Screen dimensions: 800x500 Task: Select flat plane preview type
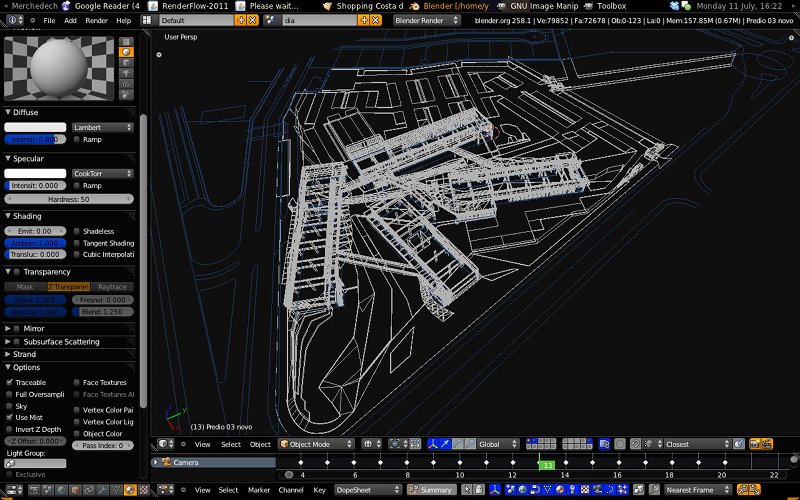click(126, 41)
